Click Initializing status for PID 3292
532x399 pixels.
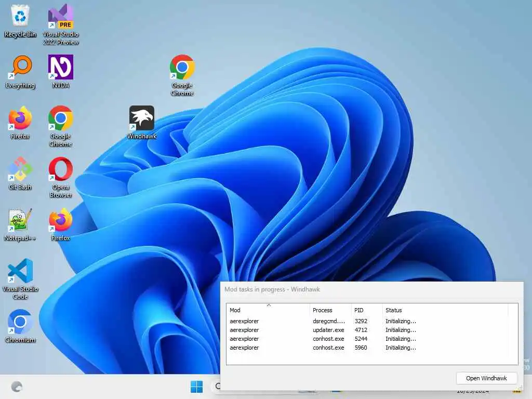click(401, 321)
